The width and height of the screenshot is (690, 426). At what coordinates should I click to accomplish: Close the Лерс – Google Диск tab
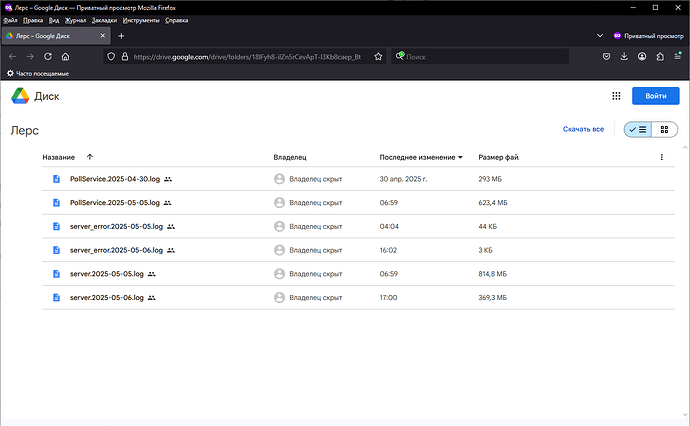(x=103, y=36)
